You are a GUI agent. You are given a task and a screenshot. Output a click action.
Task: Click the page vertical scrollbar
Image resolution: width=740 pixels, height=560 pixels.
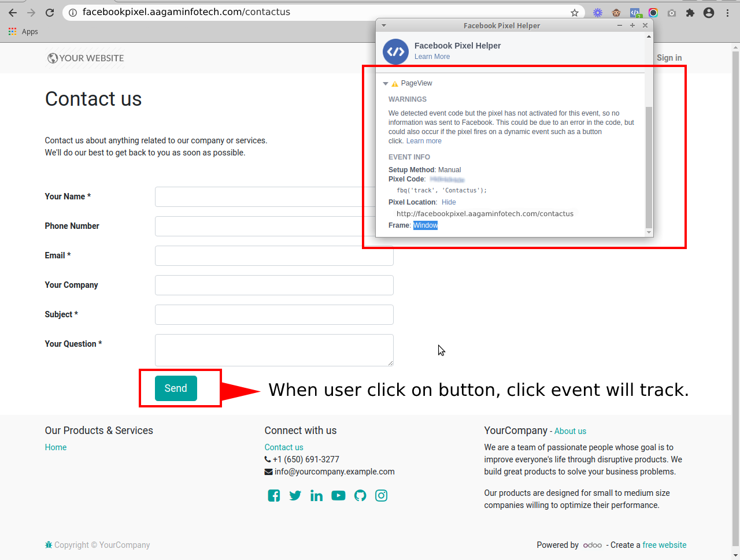click(735, 298)
